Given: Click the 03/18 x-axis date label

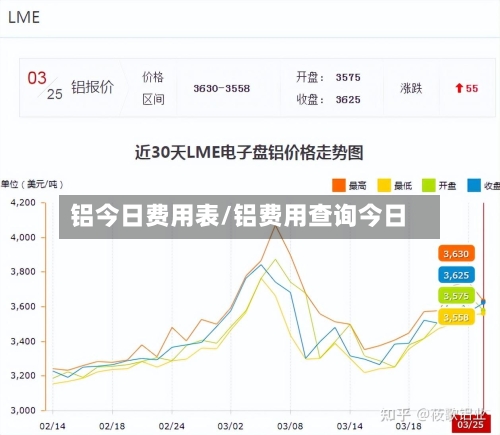Looking at the screenshot, I should point(409,426).
